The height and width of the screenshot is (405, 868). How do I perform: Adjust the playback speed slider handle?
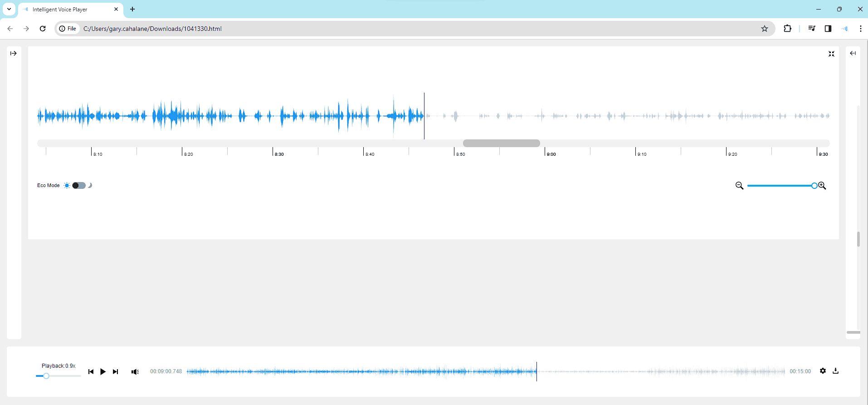coord(46,376)
